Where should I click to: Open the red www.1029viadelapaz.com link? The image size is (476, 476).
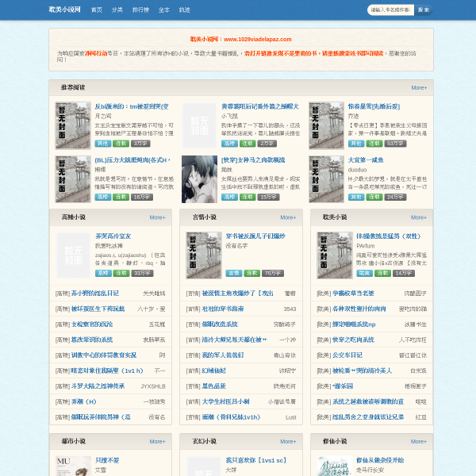point(257,39)
